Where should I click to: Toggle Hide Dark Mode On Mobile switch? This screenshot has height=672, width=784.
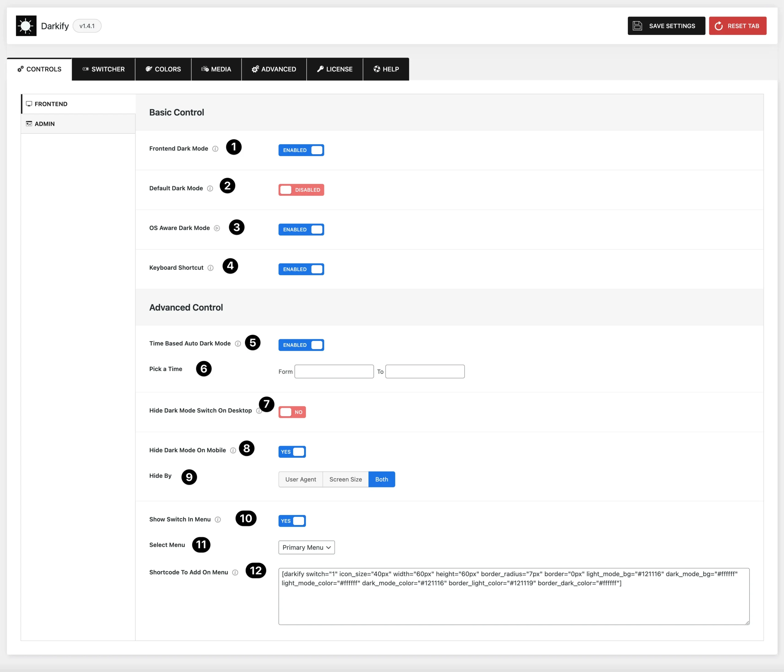coord(292,452)
